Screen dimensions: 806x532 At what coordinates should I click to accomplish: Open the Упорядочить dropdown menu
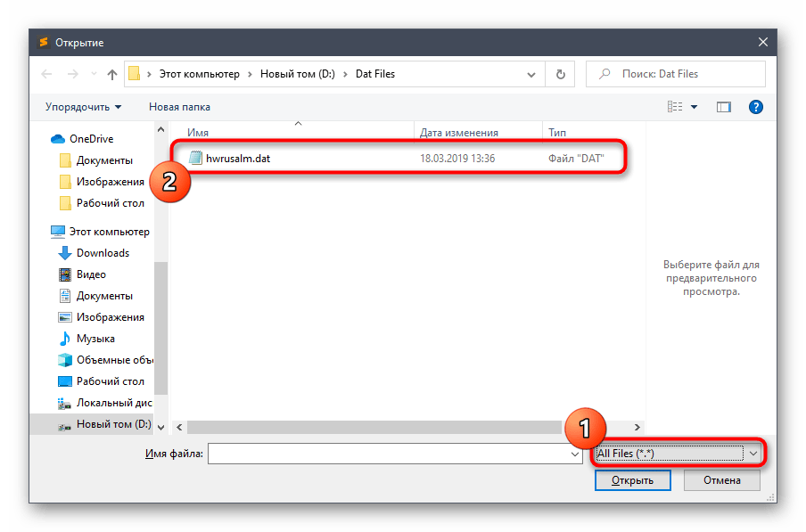pos(84,107)
